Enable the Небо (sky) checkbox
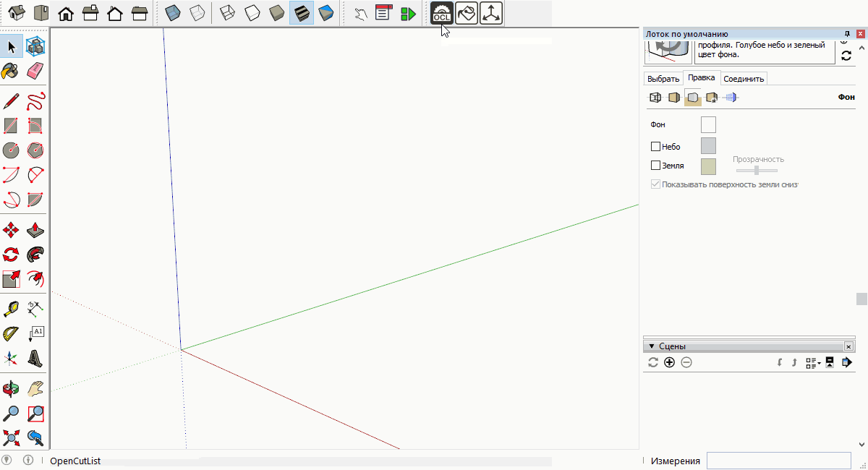 pyautogui.click(x=656, y=147)
